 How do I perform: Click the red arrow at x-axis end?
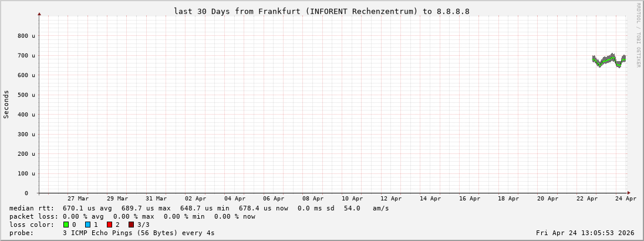coord(628,193)
